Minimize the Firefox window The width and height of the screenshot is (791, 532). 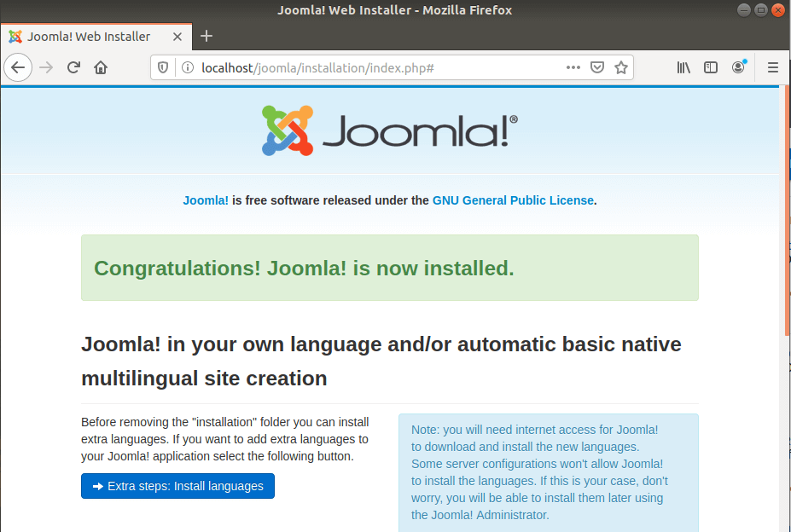click(x=743, y=10)
